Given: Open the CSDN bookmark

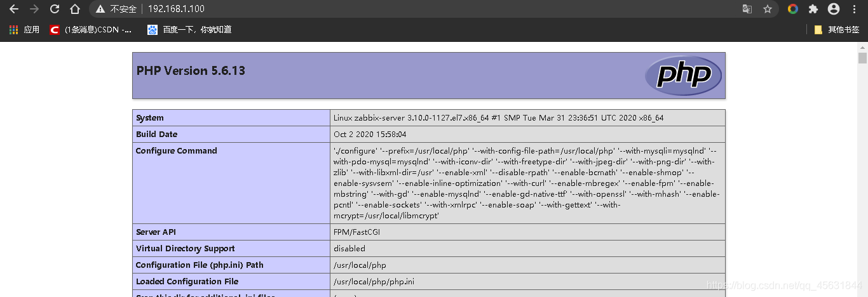Looking at the screenshot, I should (x=91, y=30).
